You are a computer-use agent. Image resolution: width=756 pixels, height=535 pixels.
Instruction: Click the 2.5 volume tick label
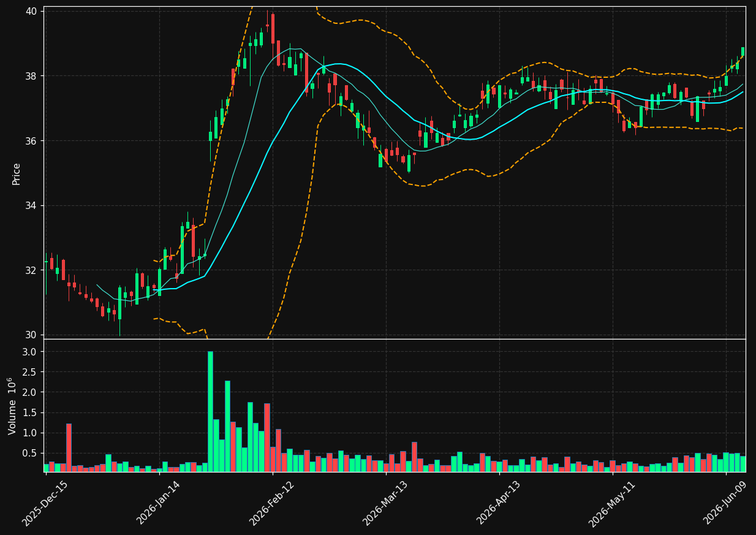pyautogui.click(x=30, y=372)
